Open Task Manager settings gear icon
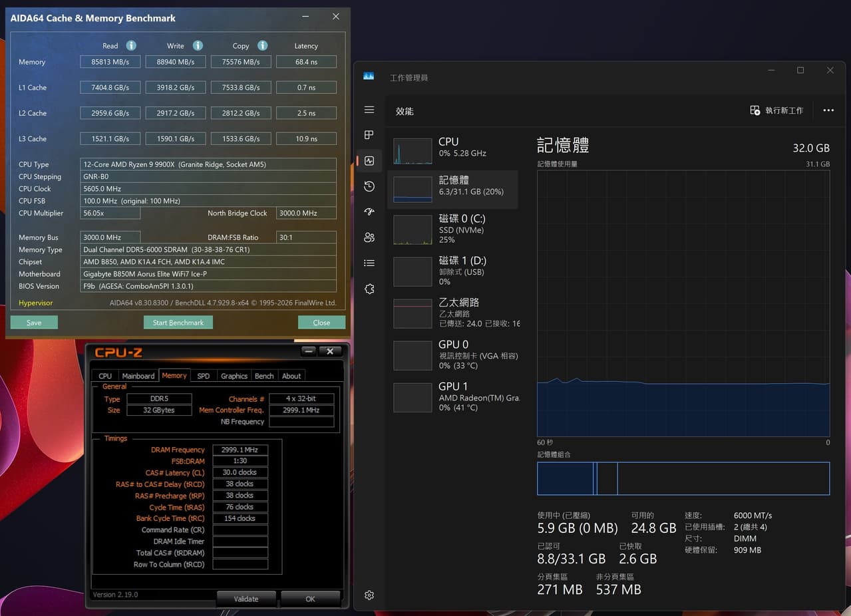The width and height of the screenshot is (851, 616). 369,595
